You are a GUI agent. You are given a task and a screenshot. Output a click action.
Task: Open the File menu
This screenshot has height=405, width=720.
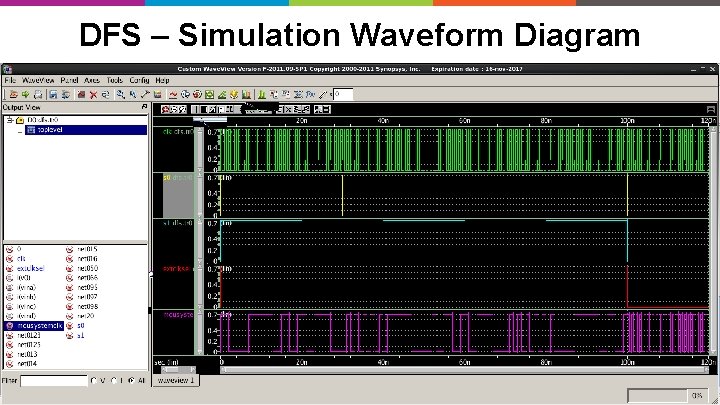10,80
